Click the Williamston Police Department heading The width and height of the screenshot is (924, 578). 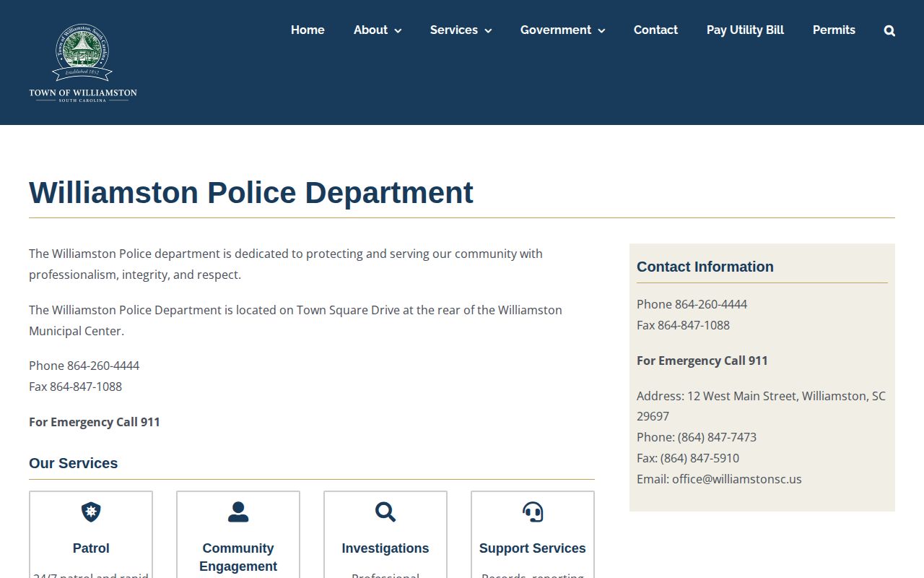pyautogui.click(x=251, y=193)
